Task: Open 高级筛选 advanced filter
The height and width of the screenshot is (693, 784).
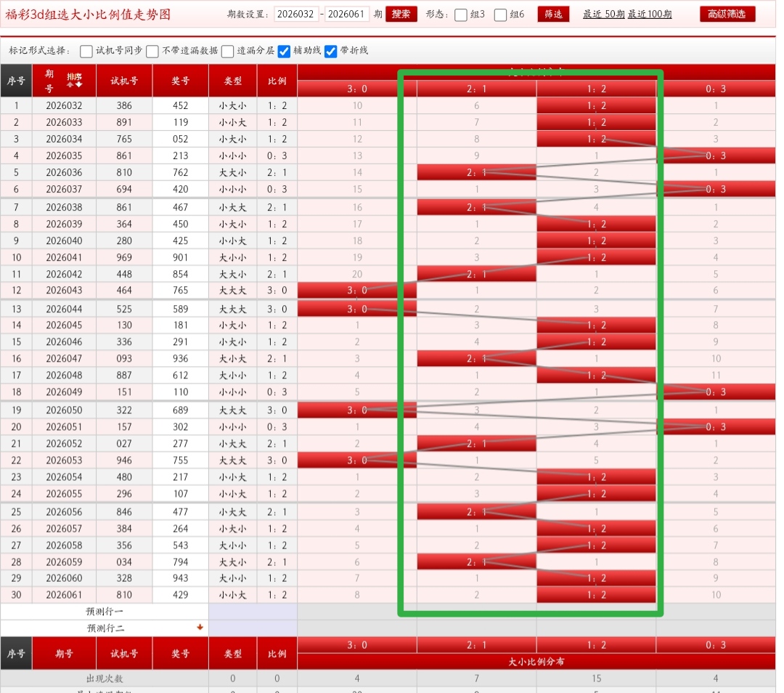Action: 727,14
